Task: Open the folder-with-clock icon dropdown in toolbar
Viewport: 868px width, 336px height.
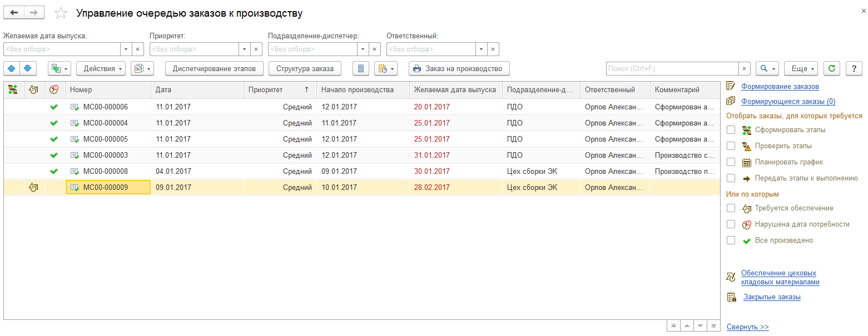Action: coord(386,68)
